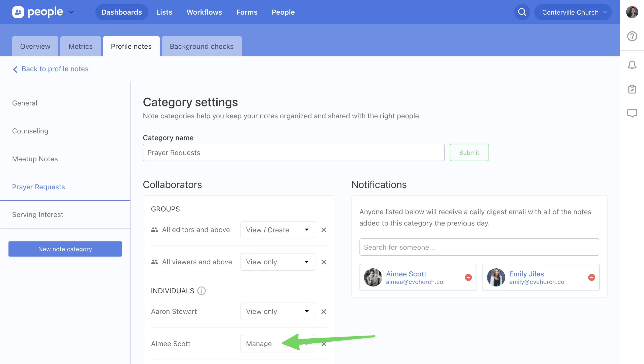The height and width of the screenshot is (364, 644).
Task: Expand Aaron Stewart's View only dropdown
Action: 277,311
